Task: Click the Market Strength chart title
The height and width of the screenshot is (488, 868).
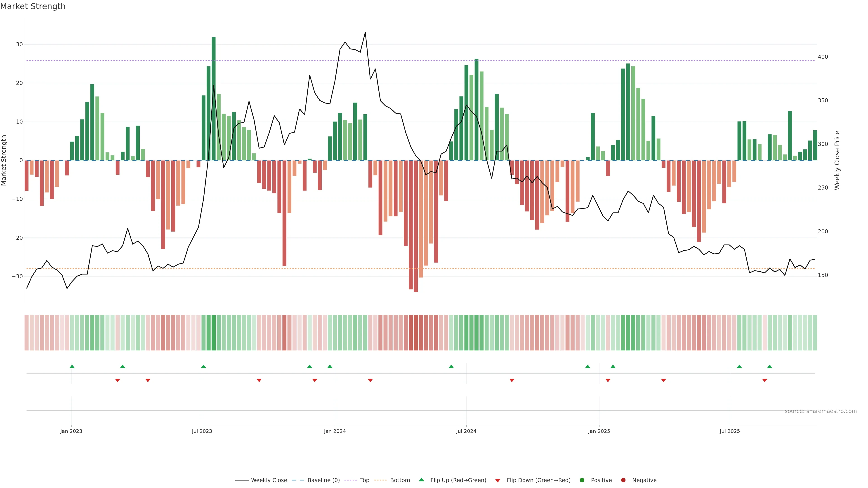Action: [x=33, y=6]
